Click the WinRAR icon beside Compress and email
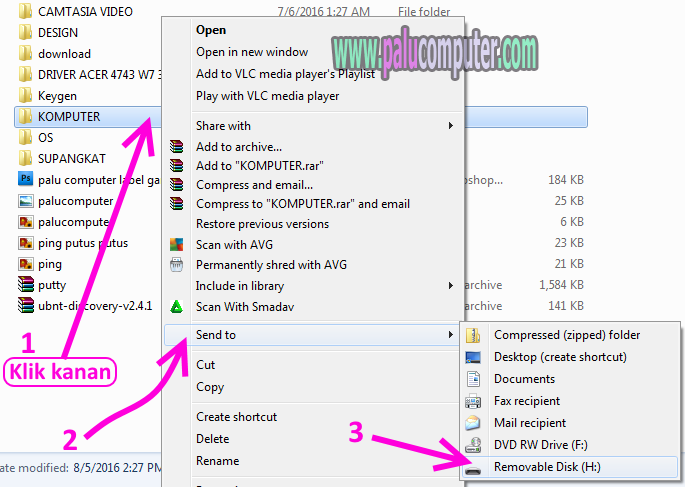 (x=176, y=184)
